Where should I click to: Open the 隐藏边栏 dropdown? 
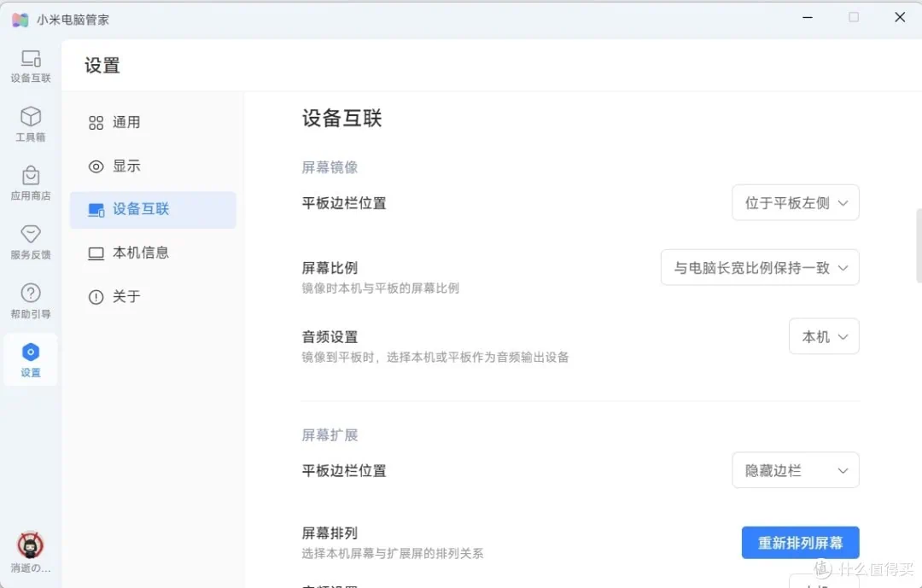796,470
